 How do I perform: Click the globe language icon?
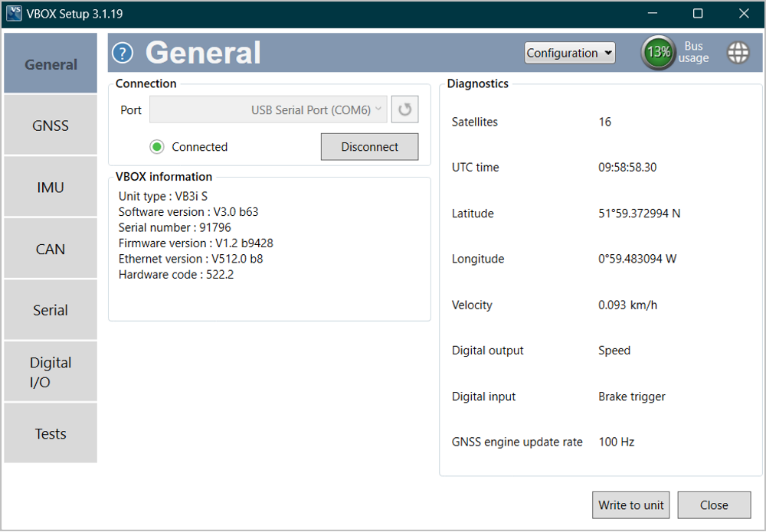click(x=738, y=52)
